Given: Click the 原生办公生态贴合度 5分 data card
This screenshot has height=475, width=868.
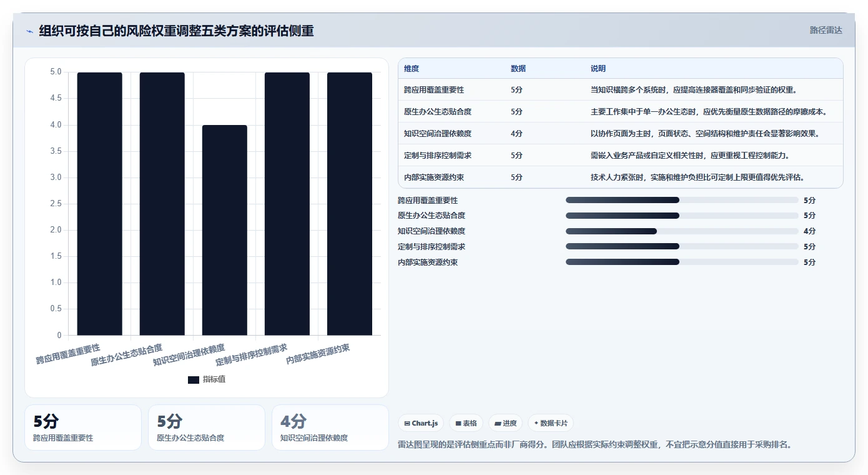Looking at the screenshot, I should (207, 427).
